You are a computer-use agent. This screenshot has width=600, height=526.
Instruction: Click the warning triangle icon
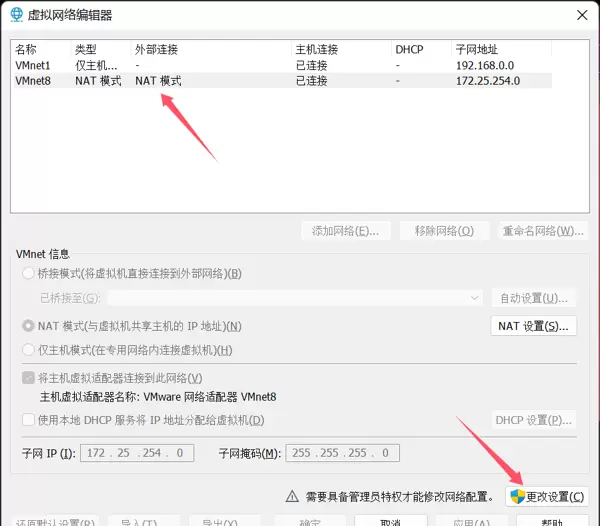coord(292,496)
